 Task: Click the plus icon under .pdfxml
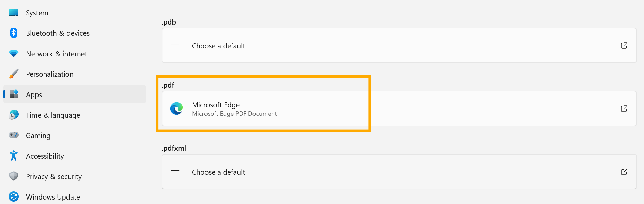175,170
